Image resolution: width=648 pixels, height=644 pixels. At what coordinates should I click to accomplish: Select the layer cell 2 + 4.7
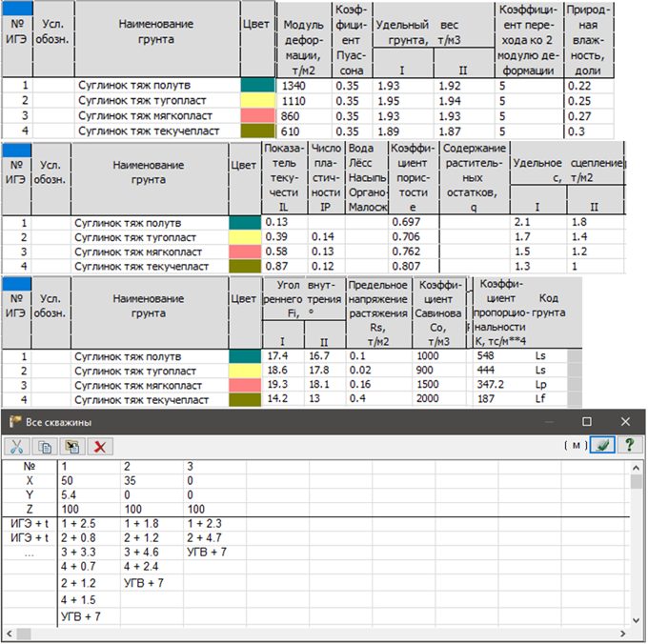click(215, 538)
